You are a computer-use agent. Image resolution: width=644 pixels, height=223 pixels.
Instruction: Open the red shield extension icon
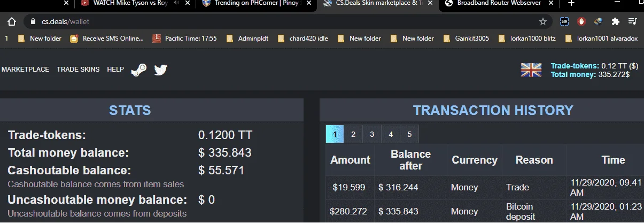(581, 21)
